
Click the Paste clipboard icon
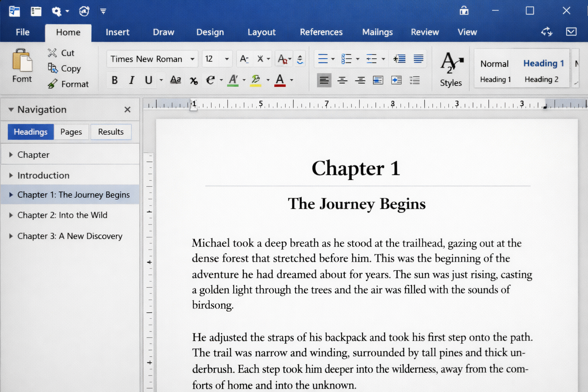point(22,60)
